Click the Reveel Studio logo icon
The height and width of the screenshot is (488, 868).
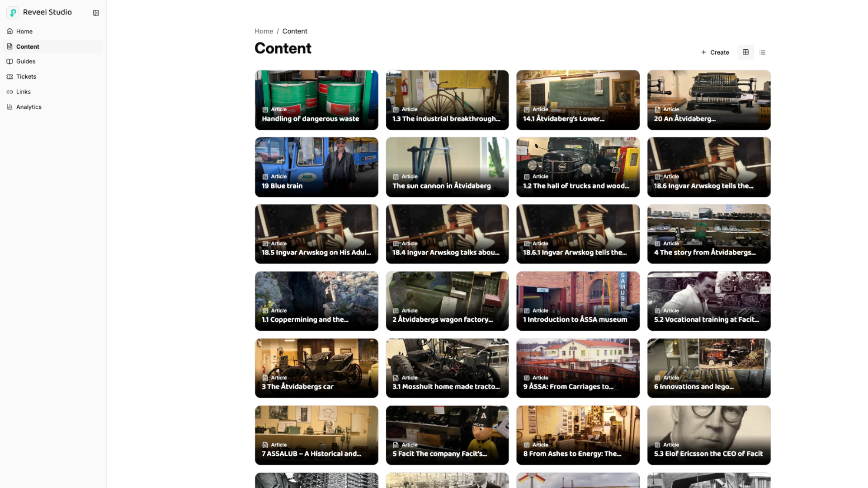13,13
